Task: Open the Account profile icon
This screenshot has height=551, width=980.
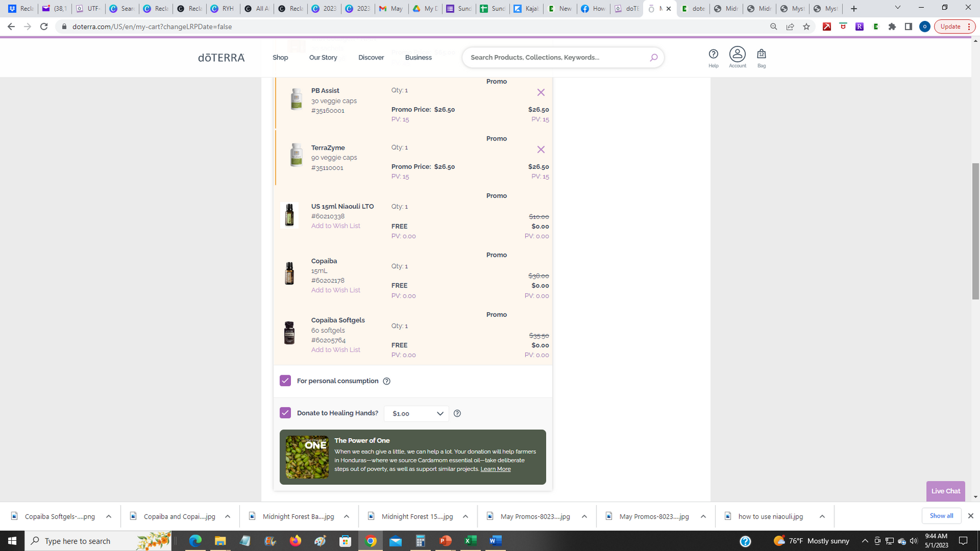Action: click(737, 54)
